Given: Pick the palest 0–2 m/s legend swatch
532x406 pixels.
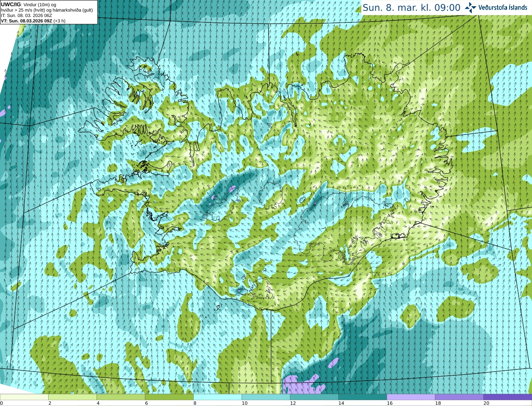Looking at the screenshot, I should (24, 397).
